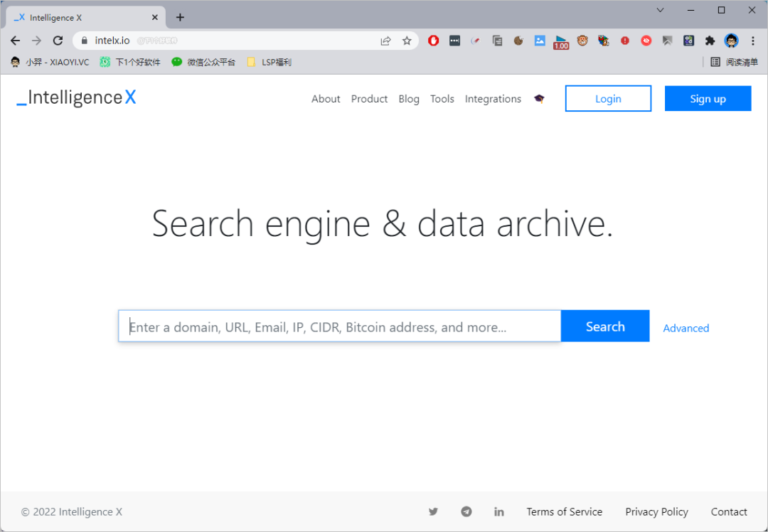
Task: Reload the page with refresh icon
Action: tap(58, 41)
